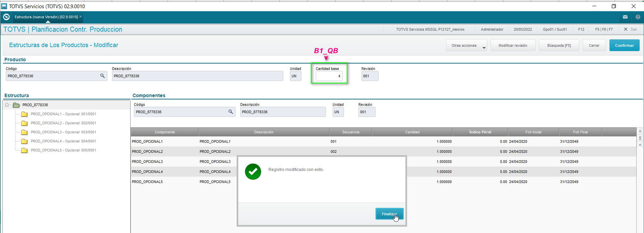Click the Administrador user label
The height and width of the screenshot is (233, 644).
[x=492, y=29]
